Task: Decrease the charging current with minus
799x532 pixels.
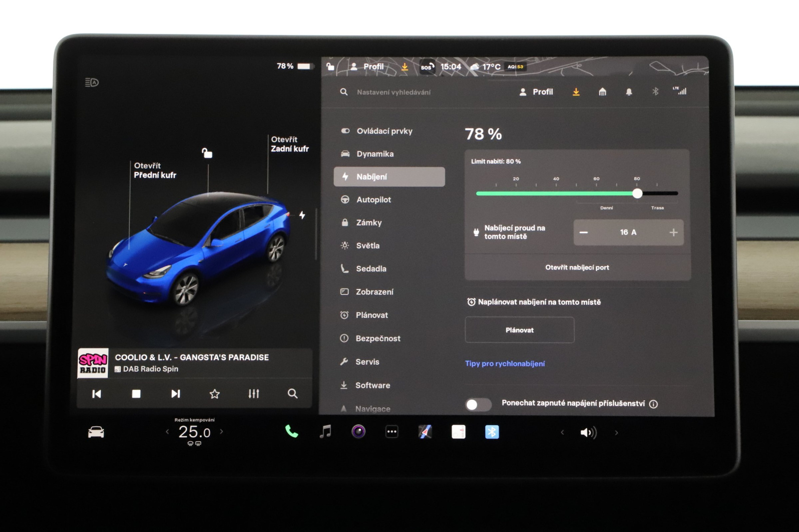Action: [584, 233]
